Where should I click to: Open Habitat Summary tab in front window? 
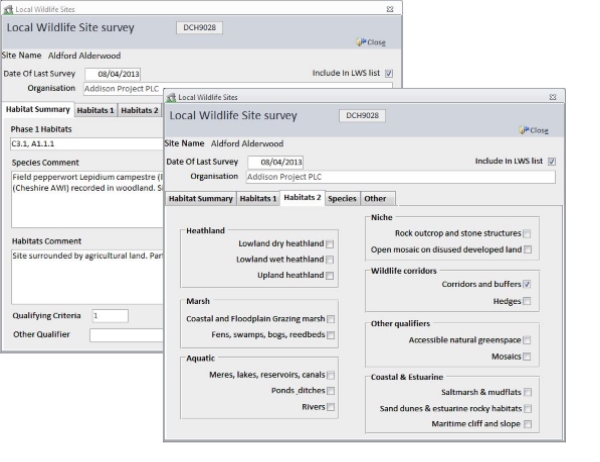(201, 199)
